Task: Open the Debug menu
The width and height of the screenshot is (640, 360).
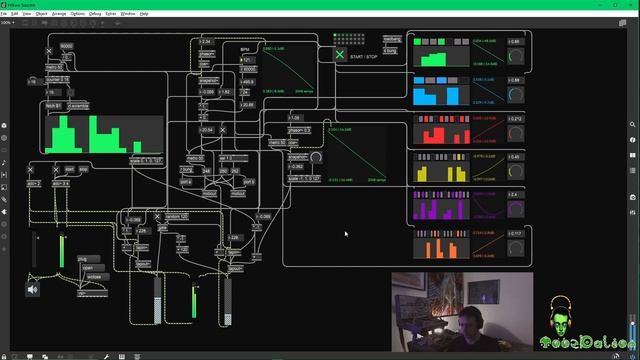Action: 95,14
